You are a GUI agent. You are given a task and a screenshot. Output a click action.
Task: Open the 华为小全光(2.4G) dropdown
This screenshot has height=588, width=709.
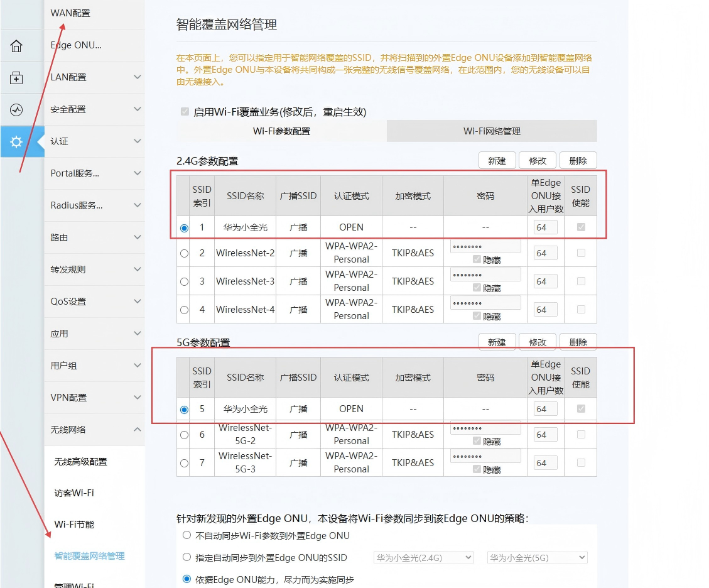[x=423, y=557]
